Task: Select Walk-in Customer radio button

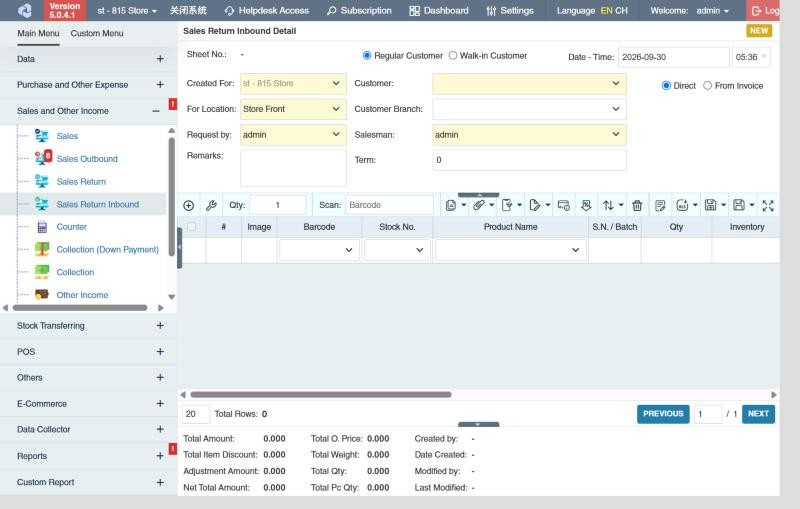Action: (453, 56)
